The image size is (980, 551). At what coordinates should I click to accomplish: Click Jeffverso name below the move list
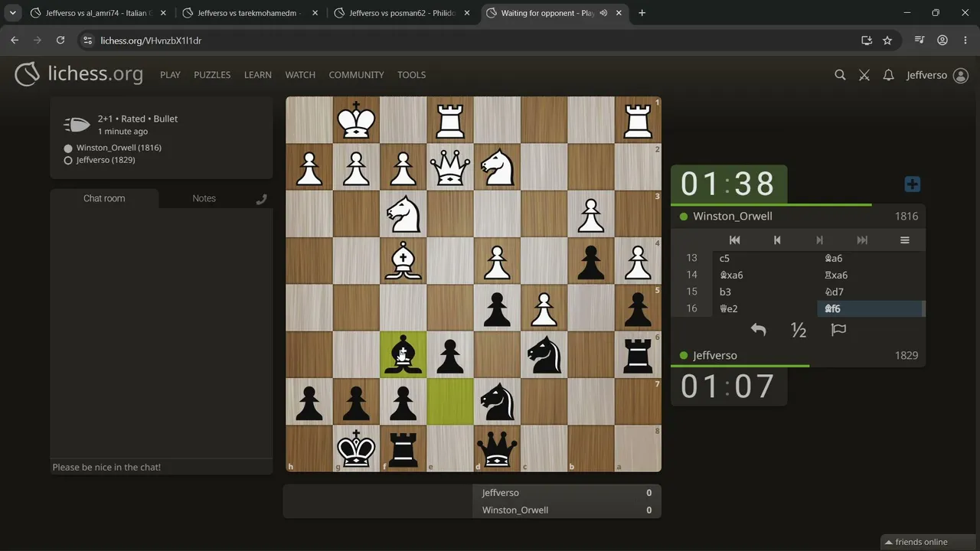(715, 355)
